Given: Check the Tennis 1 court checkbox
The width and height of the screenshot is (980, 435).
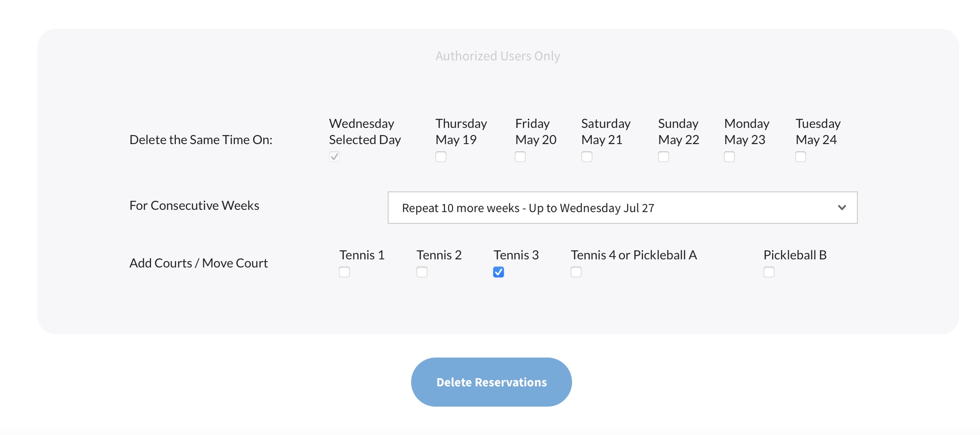Looking at the screenshot, I should pyautogui.click(x=344, y=272).
